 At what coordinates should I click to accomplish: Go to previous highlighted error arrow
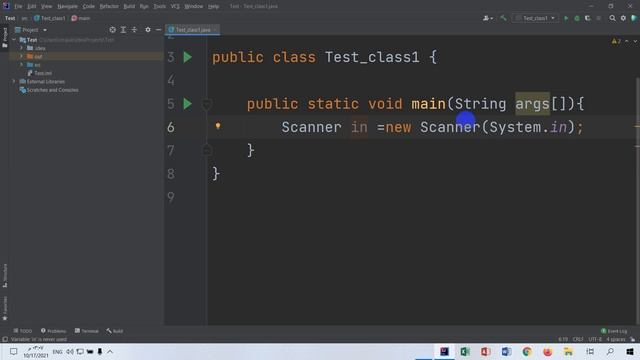(627, 41)
